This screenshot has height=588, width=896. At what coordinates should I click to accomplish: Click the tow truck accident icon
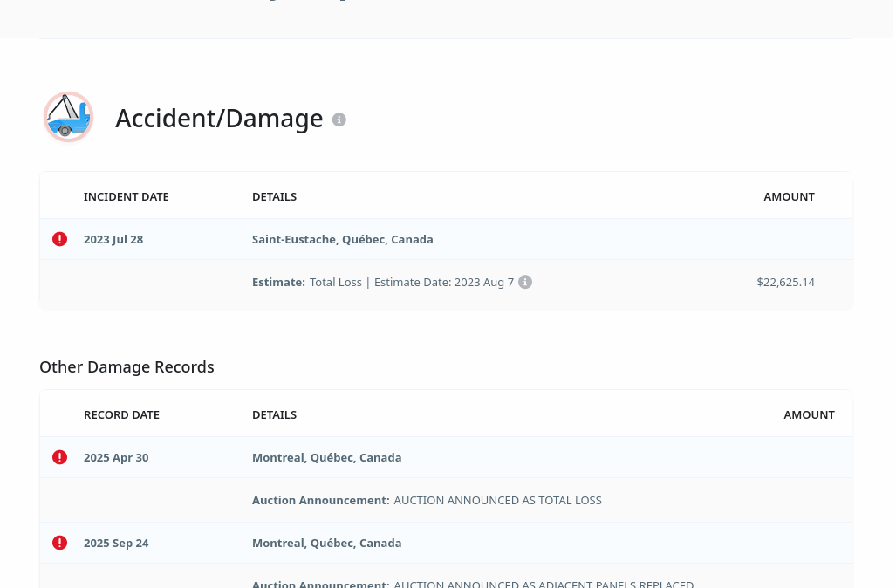(x=68, y=117)
